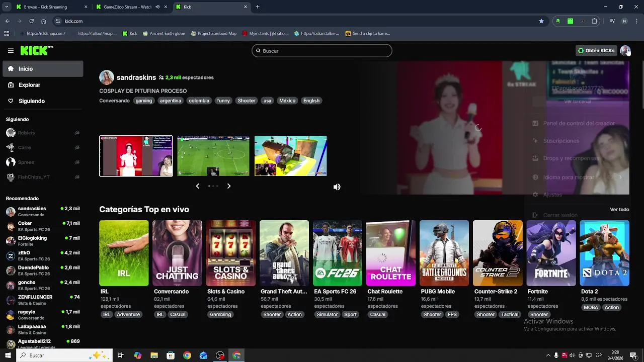Select the colombia tag

[199, 101]
